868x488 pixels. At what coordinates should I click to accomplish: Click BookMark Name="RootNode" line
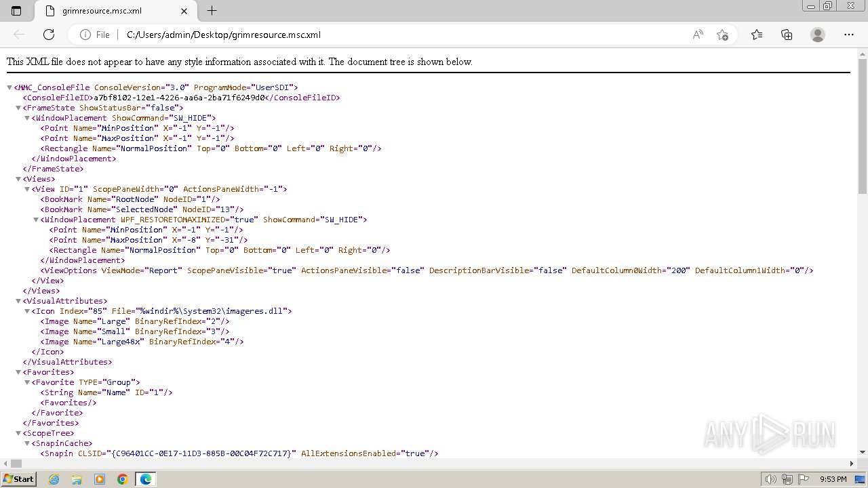coord(130,199)
